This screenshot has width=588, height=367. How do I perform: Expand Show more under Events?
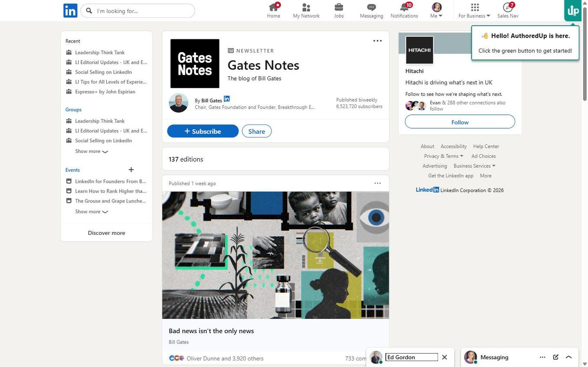tap(91, 211)
